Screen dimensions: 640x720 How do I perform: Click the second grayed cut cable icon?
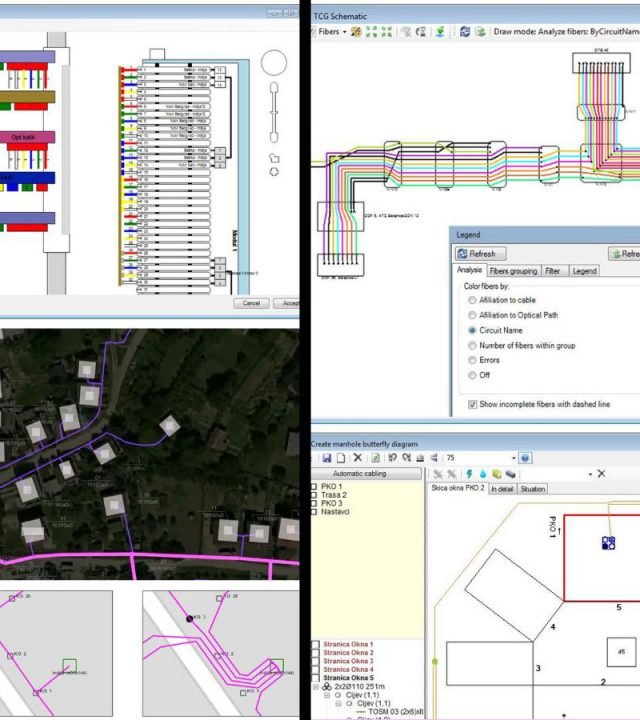pyautogui.click(x=452, y=474)
